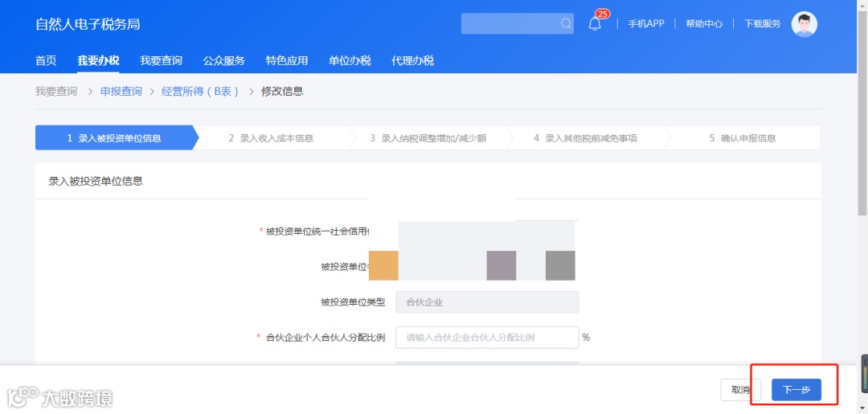Select step 4 录入其他税前减免事项
The width and height of the screenshot is (868, 414).
[x=585, y=137]
